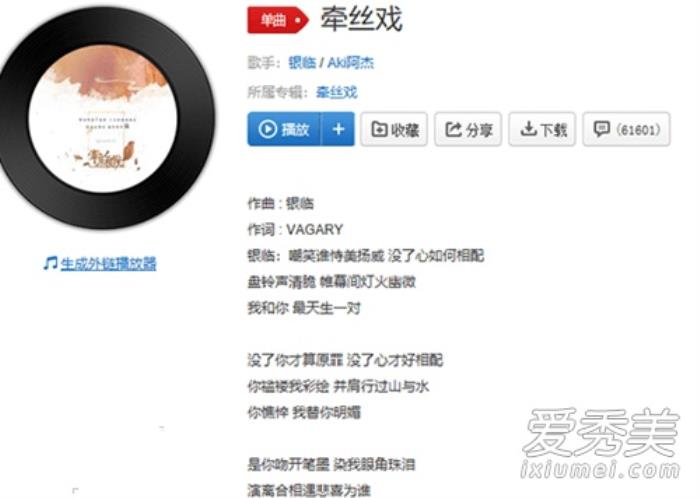The width and height of the screenshot is (700, 498).
Task: Open the 生成外链播放器 link
Action: coord(108,264)
